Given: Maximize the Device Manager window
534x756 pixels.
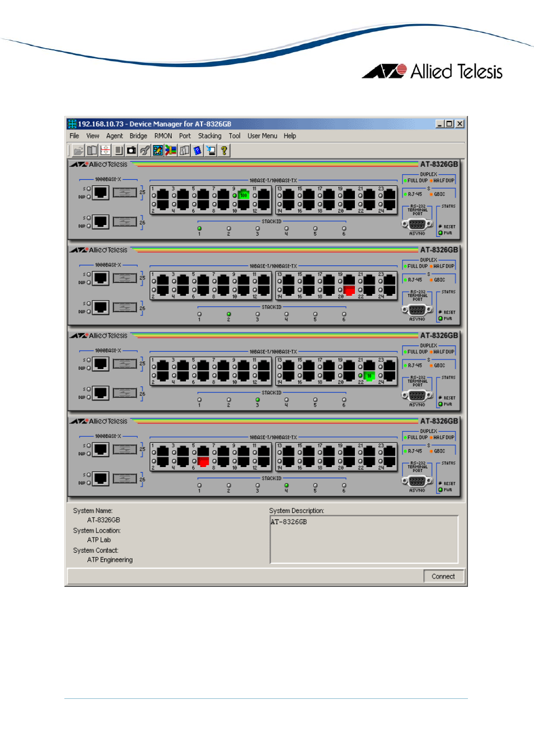Looking at the screenshot, I should pyautogui.click(x=449, y=124).
